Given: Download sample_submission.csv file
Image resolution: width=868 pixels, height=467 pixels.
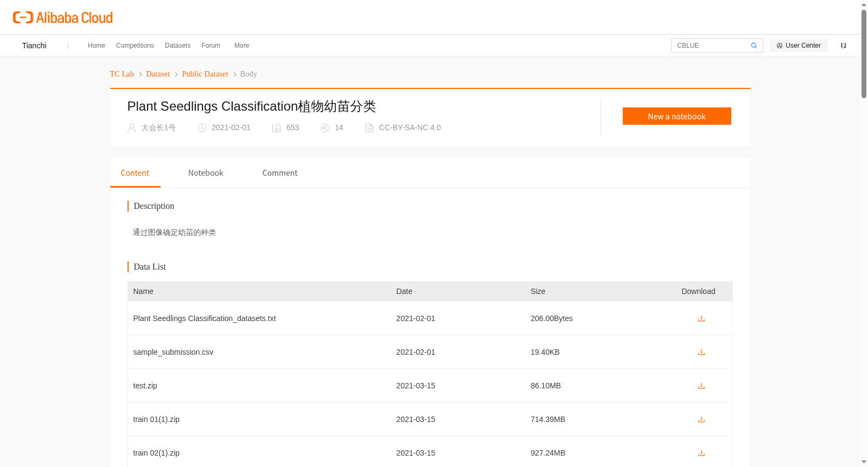Looking at the screenshot, I should click(701, 352).
